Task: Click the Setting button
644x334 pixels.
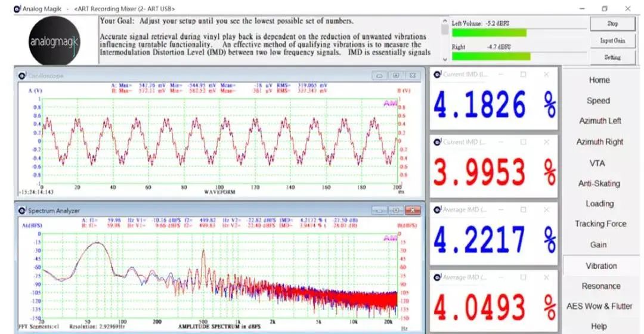Action: [x=612, y=57]
